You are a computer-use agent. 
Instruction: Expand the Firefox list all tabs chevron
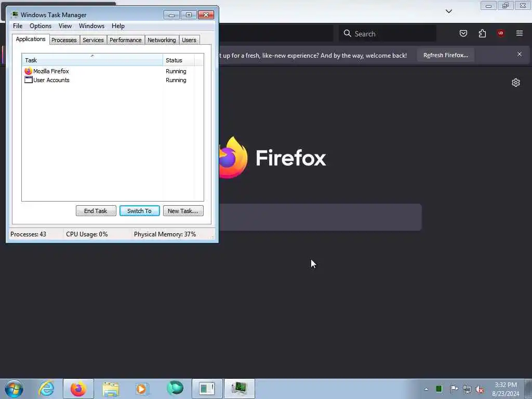(448, 11)
